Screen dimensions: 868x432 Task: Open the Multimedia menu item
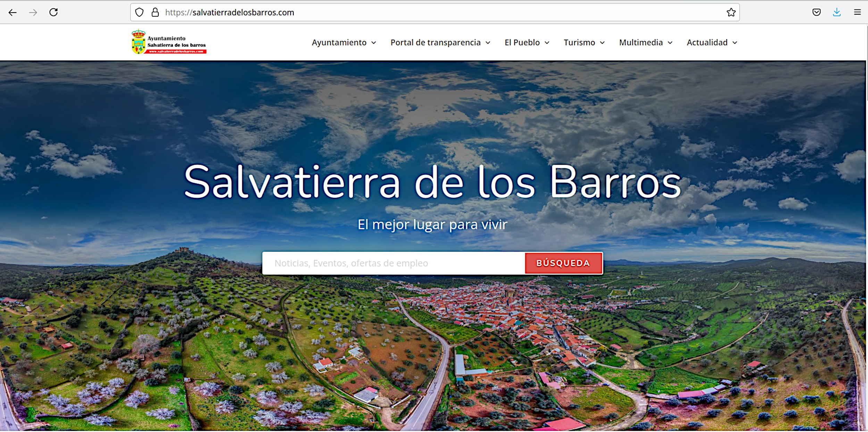pyautogui.click(x=641, y=42)
